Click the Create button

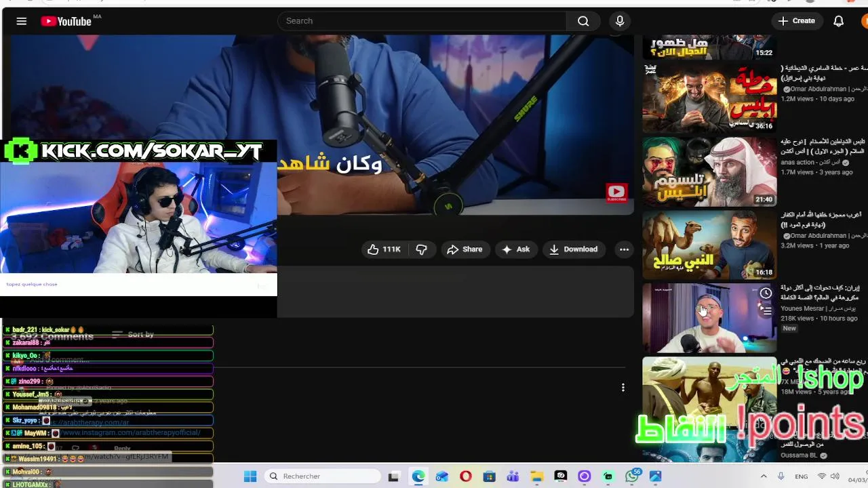coord(797,21)
